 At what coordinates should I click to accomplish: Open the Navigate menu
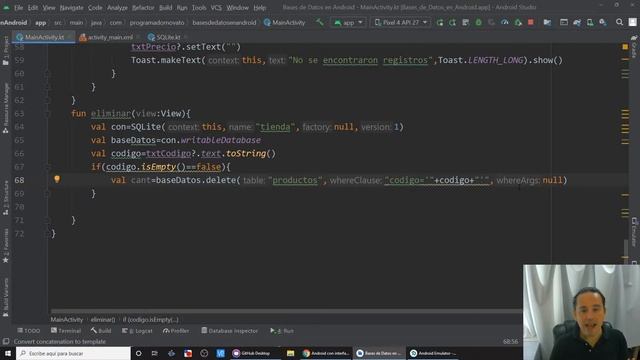click(x=71, y=7)
